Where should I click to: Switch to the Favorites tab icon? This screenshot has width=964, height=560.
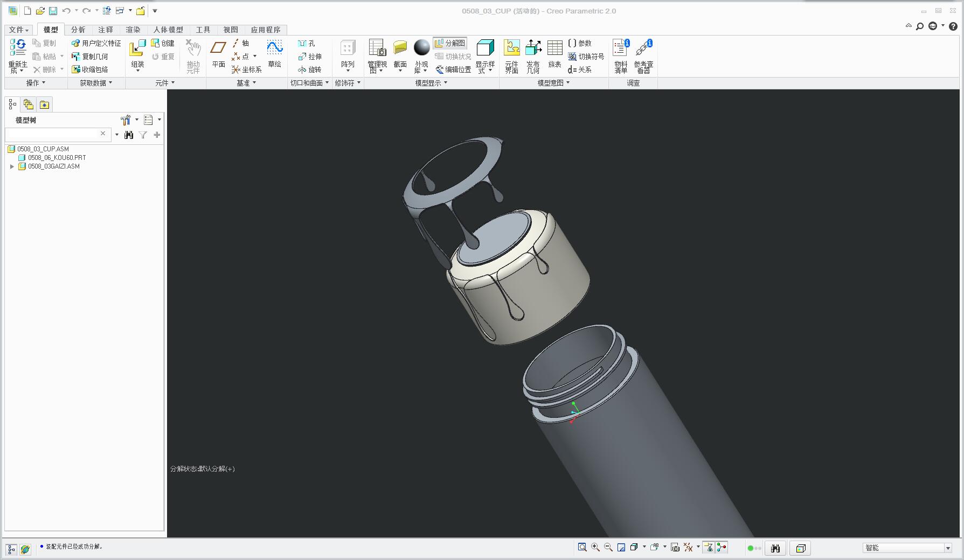pyautogui.click(x=44, y=104)
